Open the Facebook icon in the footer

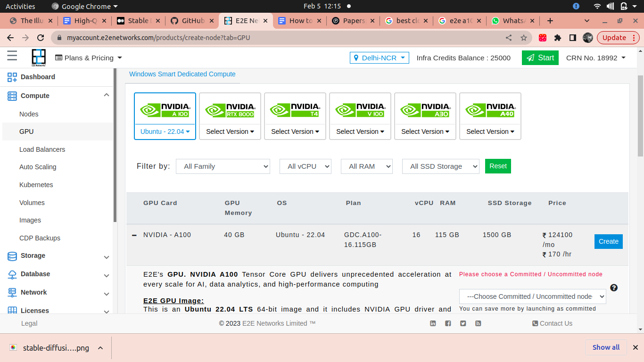click(x=448, y=323)
